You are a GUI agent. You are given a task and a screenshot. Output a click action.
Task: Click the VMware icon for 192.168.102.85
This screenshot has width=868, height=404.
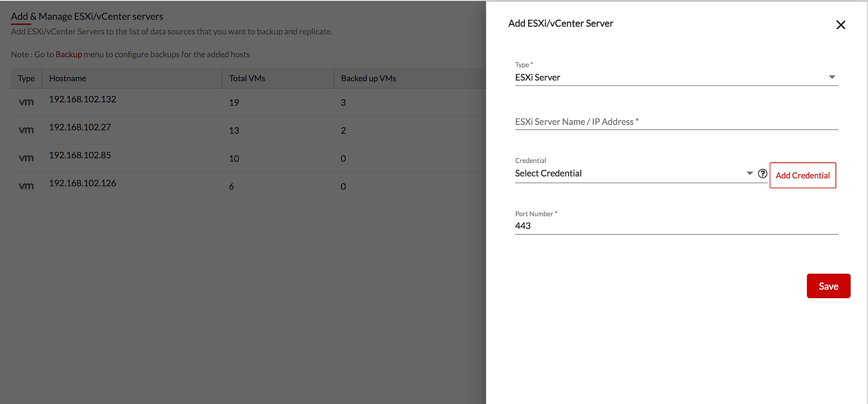tap(26, 158)
